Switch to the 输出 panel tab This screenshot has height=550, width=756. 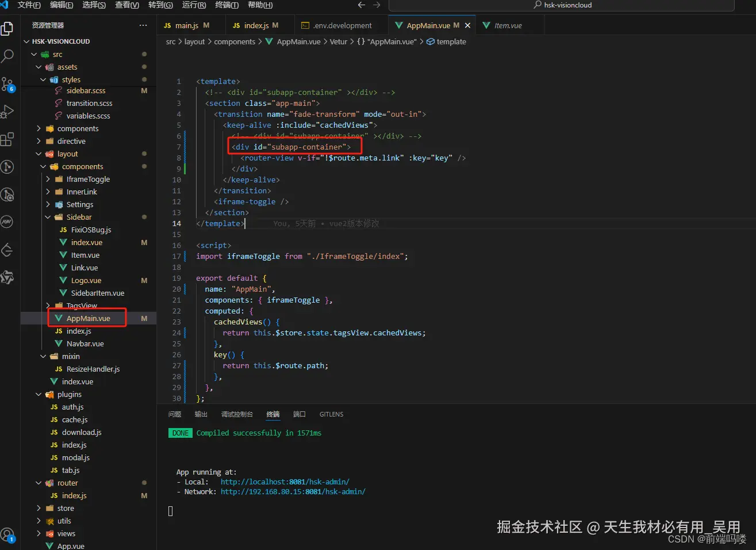(x=201, y=414)
